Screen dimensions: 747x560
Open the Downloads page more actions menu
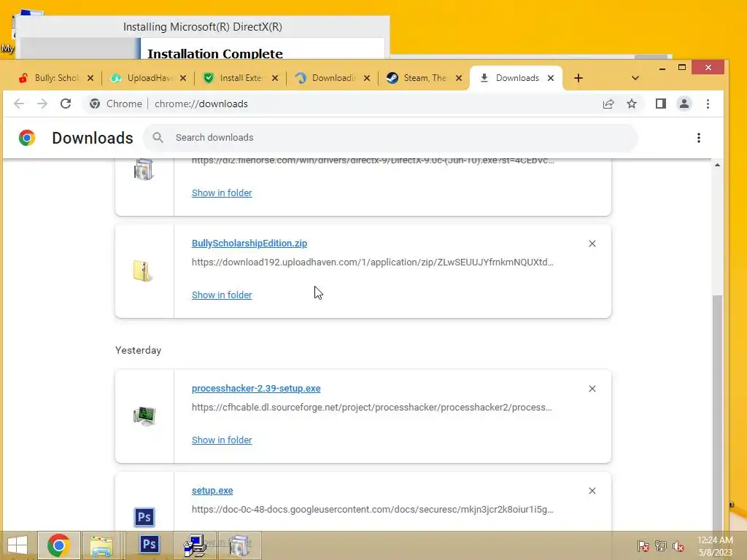(699, 138)
